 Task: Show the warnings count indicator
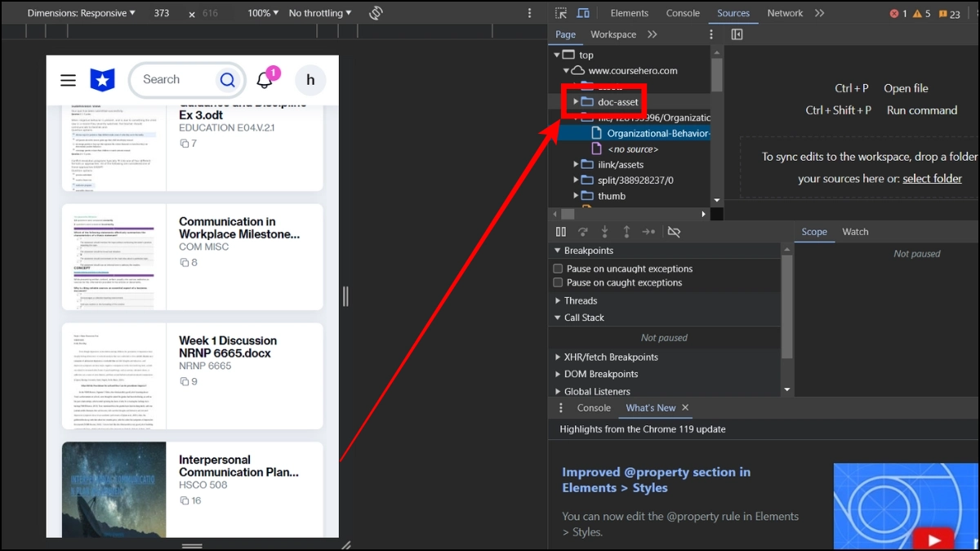pyautogui.click(x=922, y=14)
